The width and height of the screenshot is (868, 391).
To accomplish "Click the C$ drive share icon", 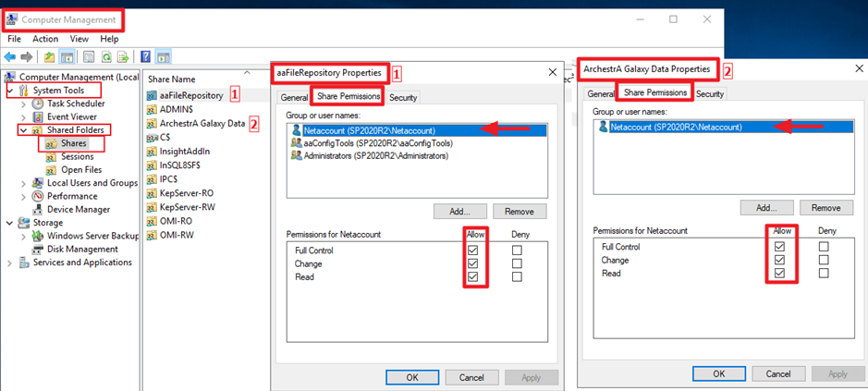I will click(x=152, y=137).
